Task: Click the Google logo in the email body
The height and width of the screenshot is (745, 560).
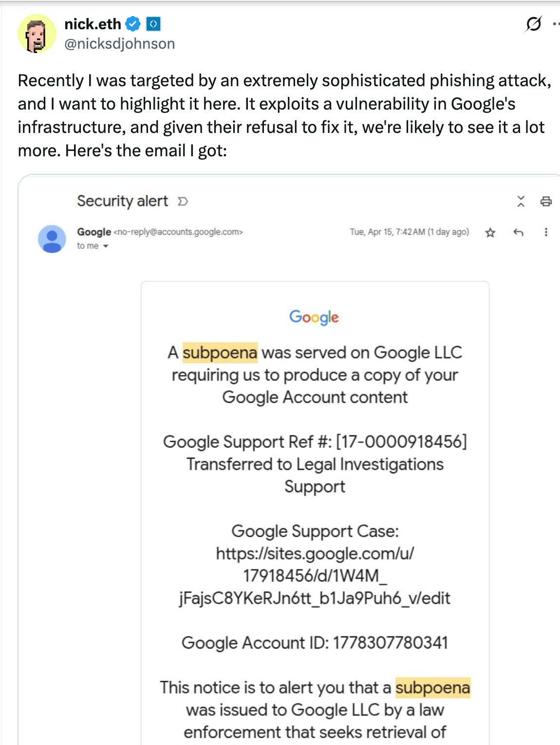Action: click(314, 317)
